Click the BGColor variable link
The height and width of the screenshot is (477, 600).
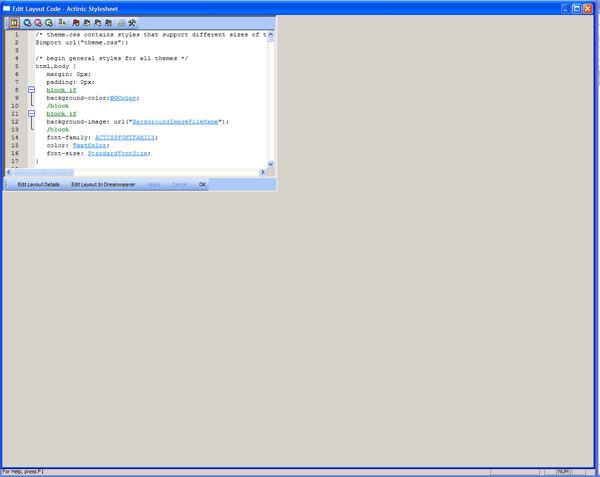tap(123, 98)
